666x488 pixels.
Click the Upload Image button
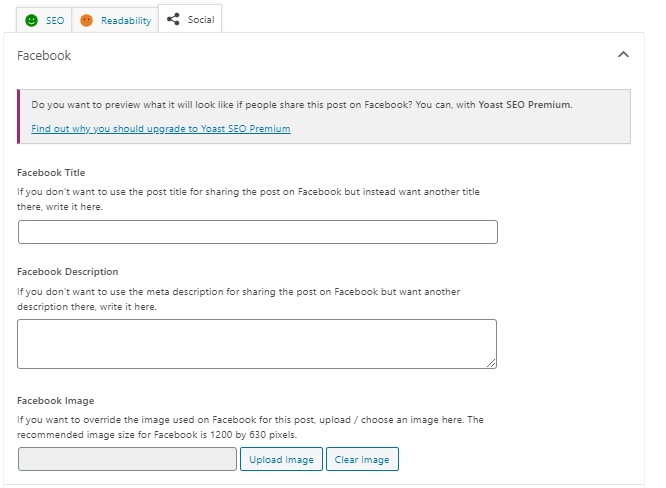coord(281,459)
